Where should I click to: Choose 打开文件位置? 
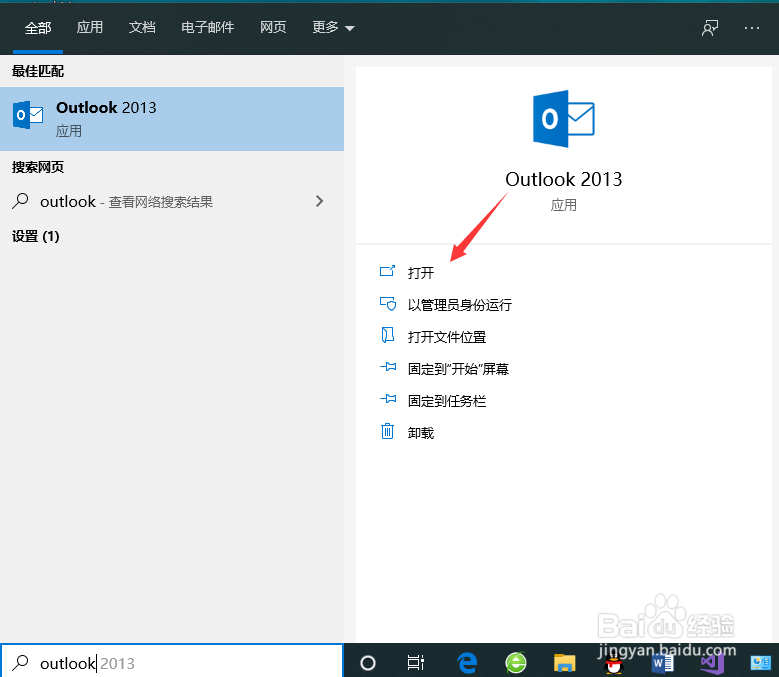pos(447,337)
